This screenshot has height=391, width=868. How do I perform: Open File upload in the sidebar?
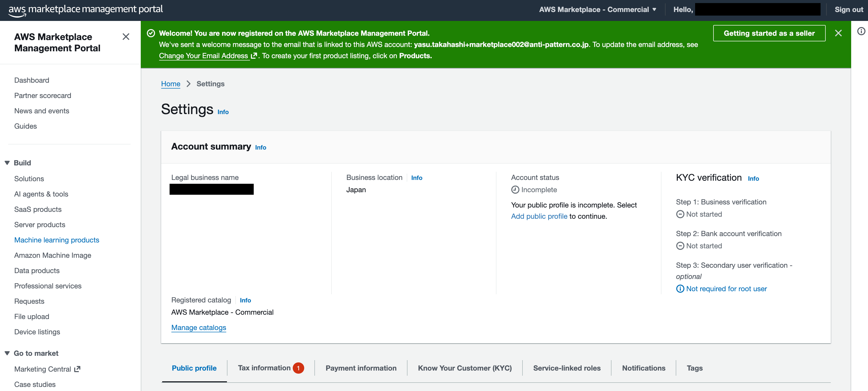[32, 316]
